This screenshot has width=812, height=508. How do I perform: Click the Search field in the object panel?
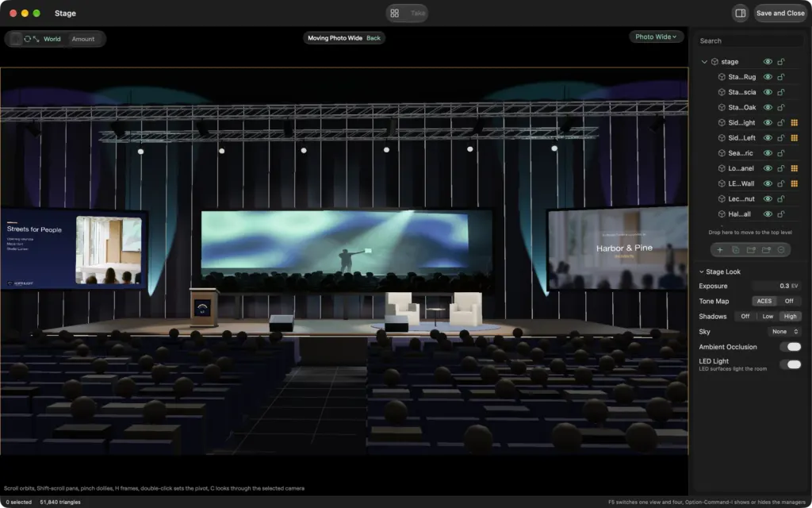pyautogui.click(x=750, y=41)
